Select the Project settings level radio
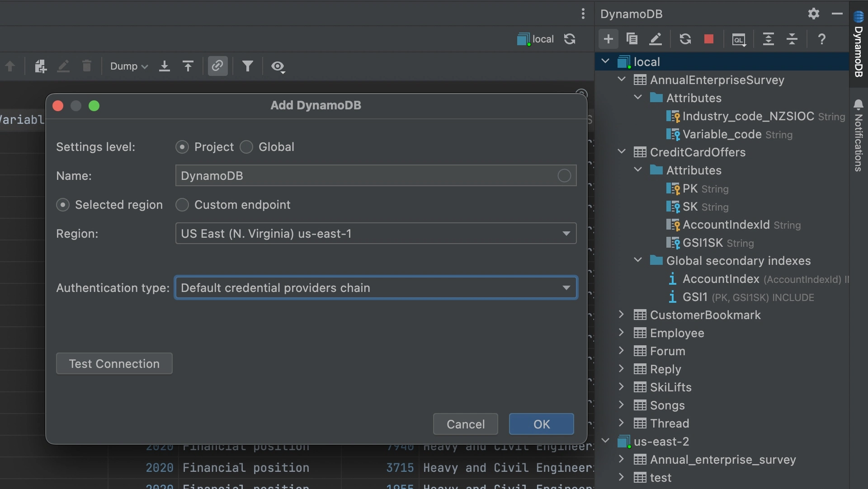Screen dimensions: 868x489 pos(182,147)
